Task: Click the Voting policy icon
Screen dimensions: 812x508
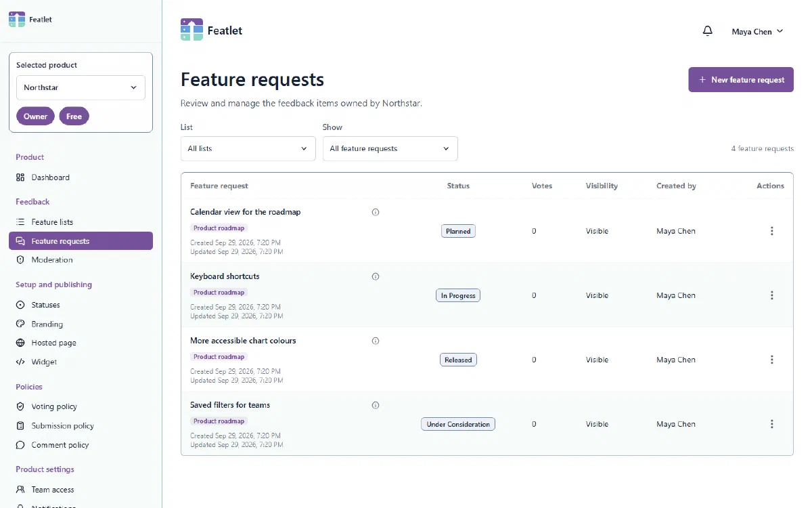Action: coord(20,406)
